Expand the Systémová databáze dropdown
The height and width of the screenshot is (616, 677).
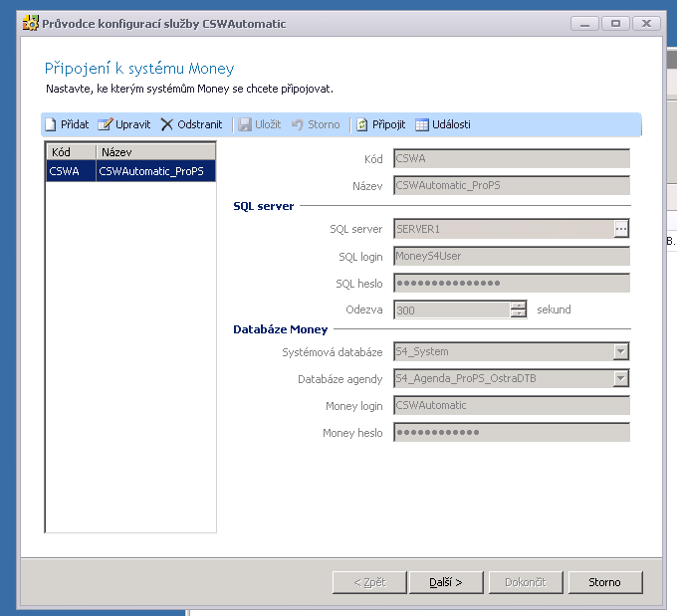(x=621, y=351)
